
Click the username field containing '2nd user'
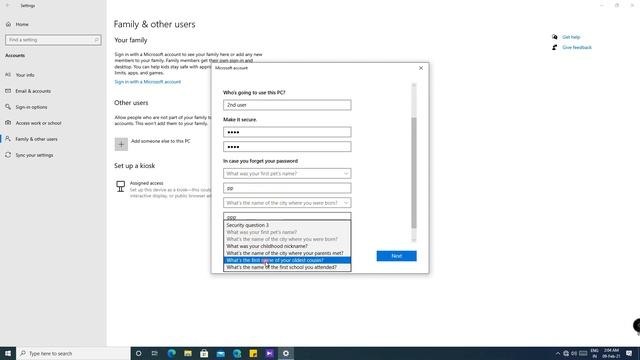coord(287,105)
